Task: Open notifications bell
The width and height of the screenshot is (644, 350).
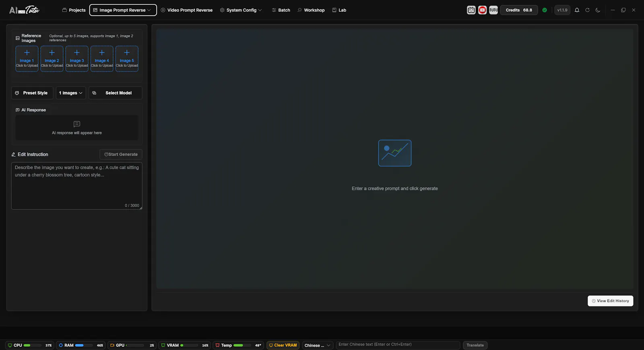Action: pos(577,10)
